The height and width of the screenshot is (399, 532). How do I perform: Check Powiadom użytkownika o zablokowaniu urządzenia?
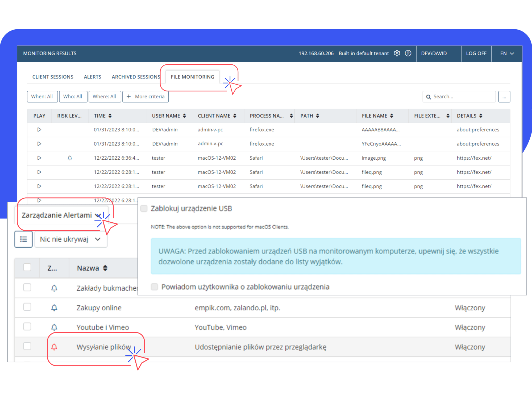tap(154, 287)
